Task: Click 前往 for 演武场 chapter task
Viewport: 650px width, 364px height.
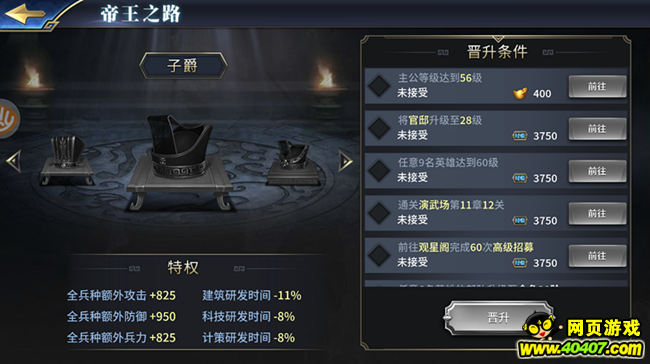Action: pos(597,214)
